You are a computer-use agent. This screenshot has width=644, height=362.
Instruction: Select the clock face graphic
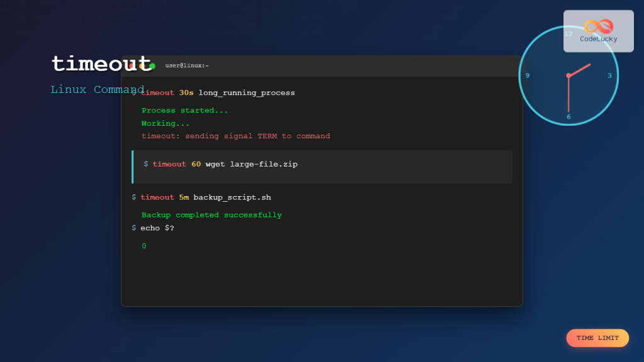click(x=568, y=75)
